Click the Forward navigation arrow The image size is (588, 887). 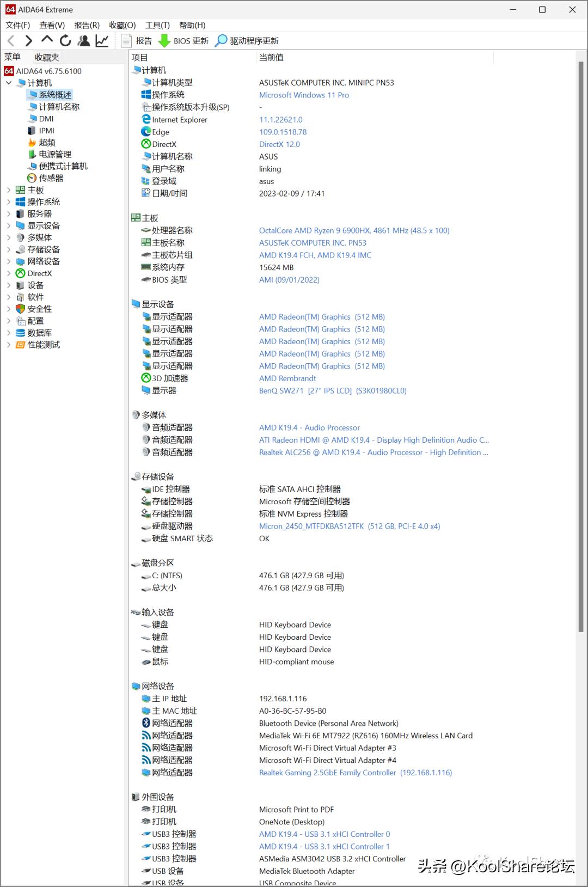[x=29, y=41]
